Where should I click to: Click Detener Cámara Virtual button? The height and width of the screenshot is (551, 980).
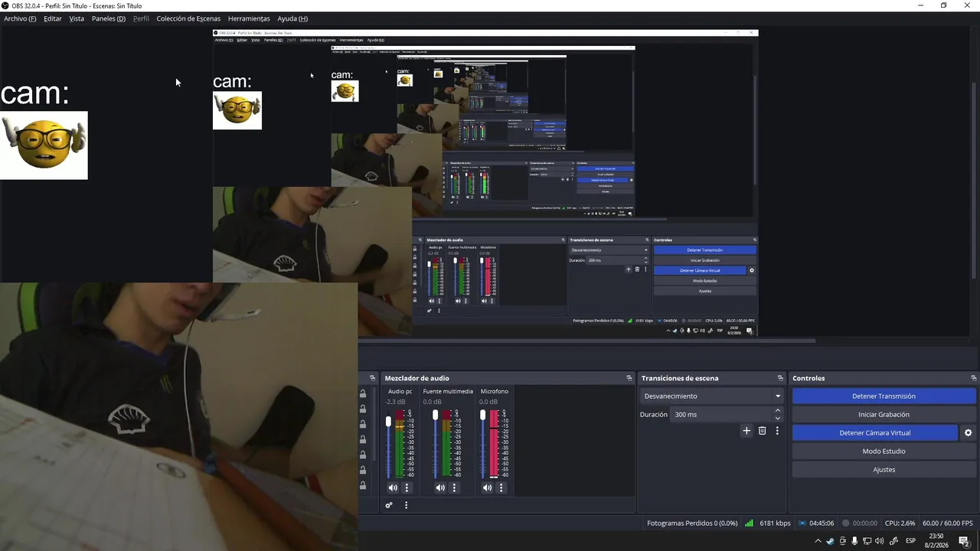[875, 432]
